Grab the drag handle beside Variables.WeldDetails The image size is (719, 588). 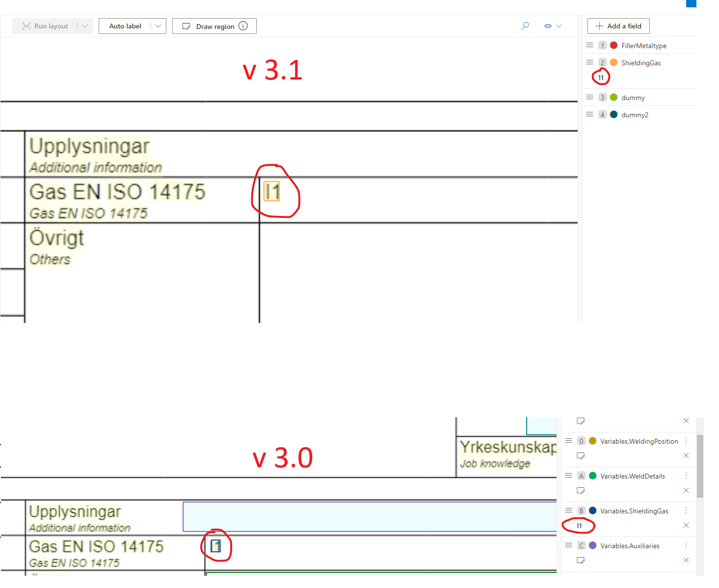(568, 476)
